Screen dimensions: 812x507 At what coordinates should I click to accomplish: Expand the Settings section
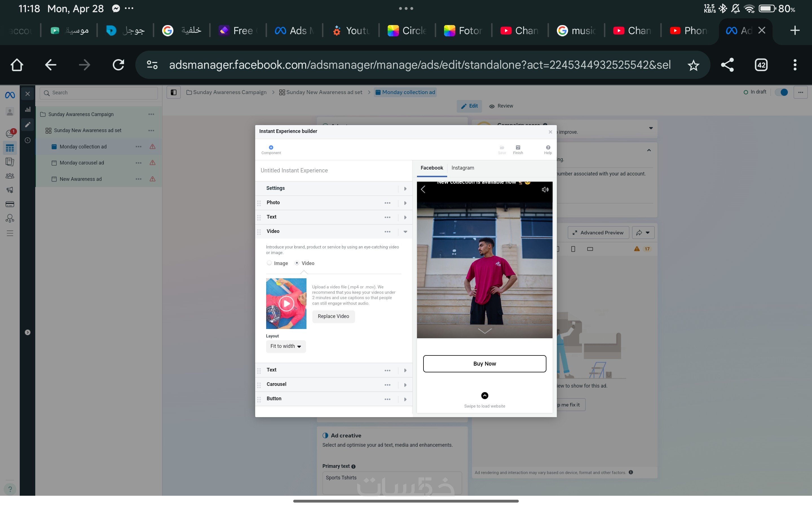coord(405,188)
